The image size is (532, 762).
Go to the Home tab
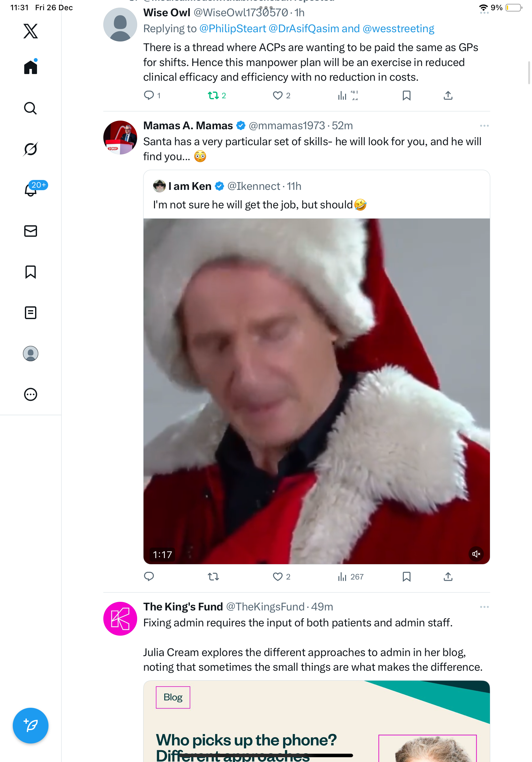pos(31,67)
